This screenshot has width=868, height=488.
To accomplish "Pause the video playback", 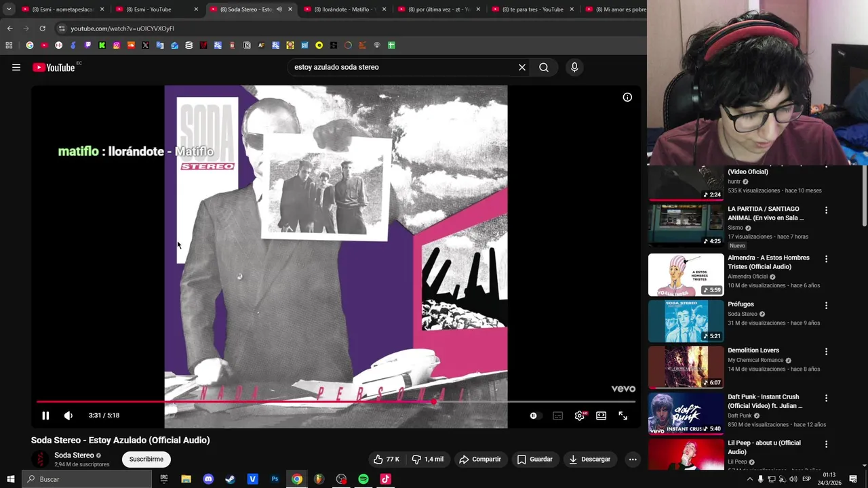I will pyautogui.click(x=45, y=415).
